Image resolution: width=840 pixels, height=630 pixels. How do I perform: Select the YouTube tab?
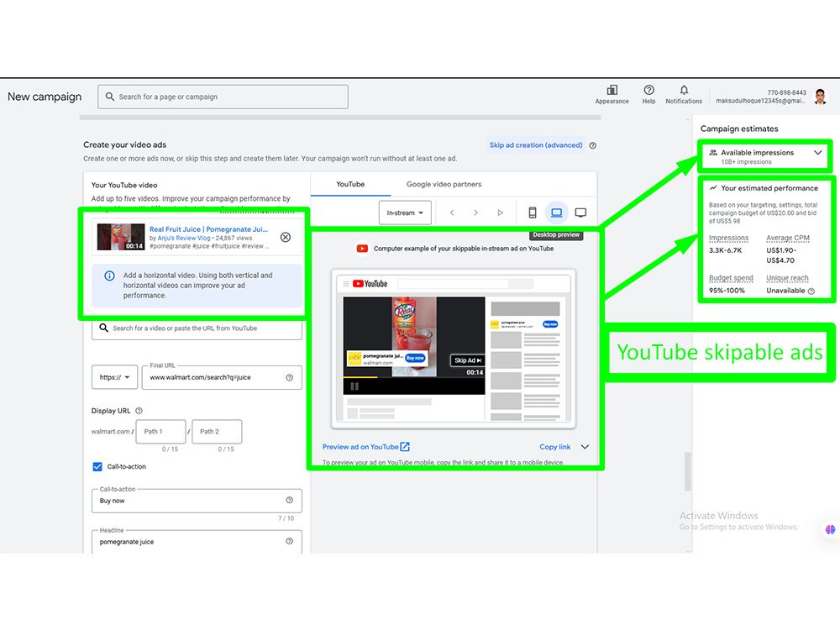(350, 184)
